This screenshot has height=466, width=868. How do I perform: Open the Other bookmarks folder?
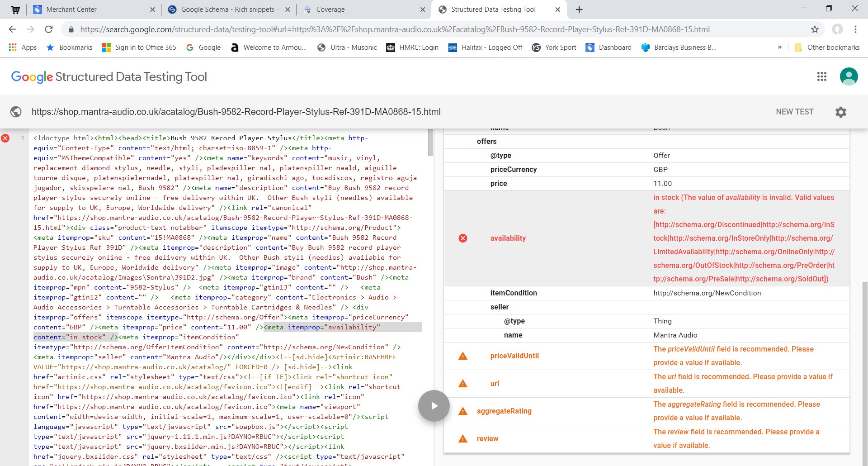click(x=827, y=48)
